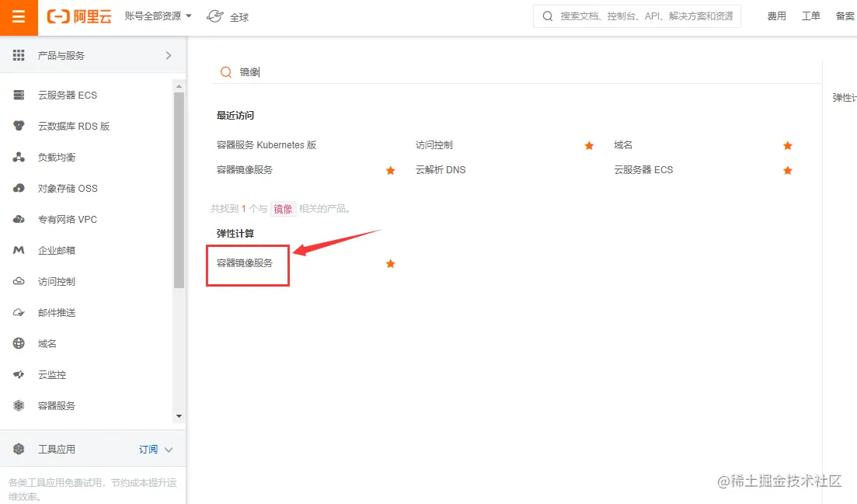Viewport: 857px width, 504px height.
Task: Click the highlighted 镜像 keyword tag
Action: click(x=283, y=209)
